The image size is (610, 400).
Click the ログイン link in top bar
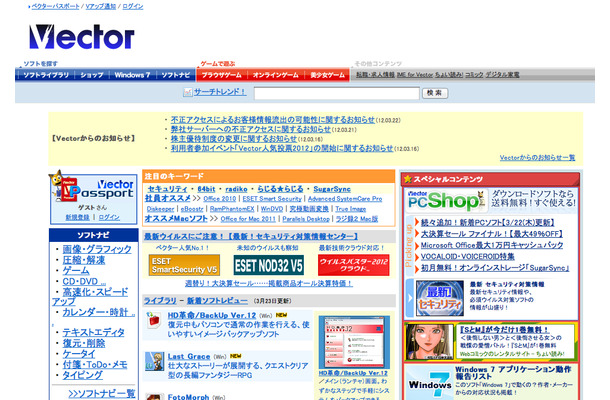tap(133, 6)
